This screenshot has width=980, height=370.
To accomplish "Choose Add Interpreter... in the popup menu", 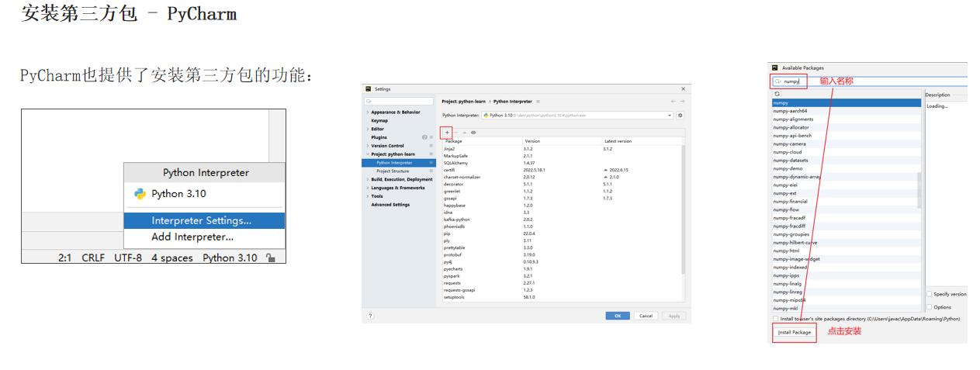I will [x=204, y=237].
